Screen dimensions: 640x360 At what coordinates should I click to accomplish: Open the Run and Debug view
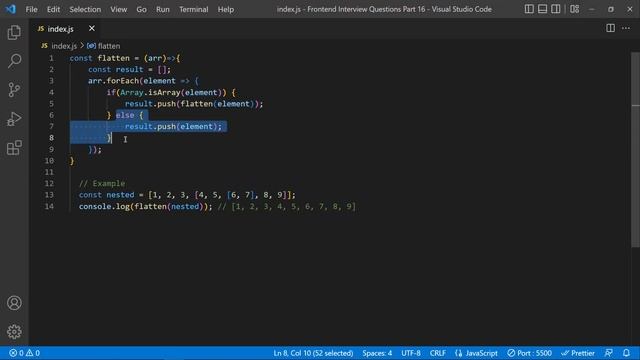(14, 119)
